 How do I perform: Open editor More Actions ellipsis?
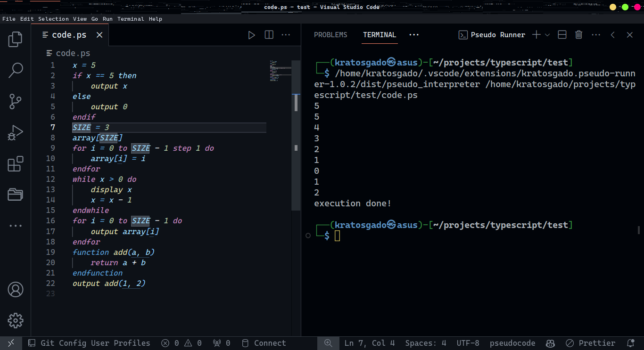(286, 35)
